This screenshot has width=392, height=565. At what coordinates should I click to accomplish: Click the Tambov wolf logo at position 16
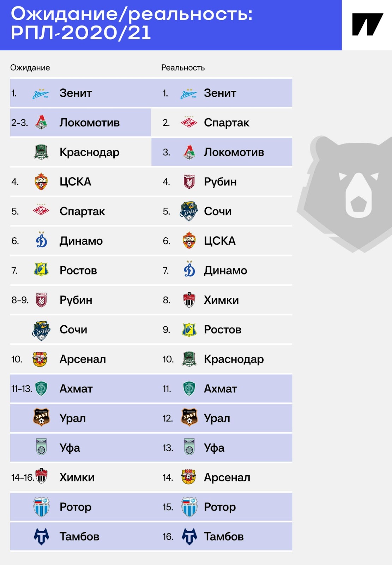tap(189, 536)
